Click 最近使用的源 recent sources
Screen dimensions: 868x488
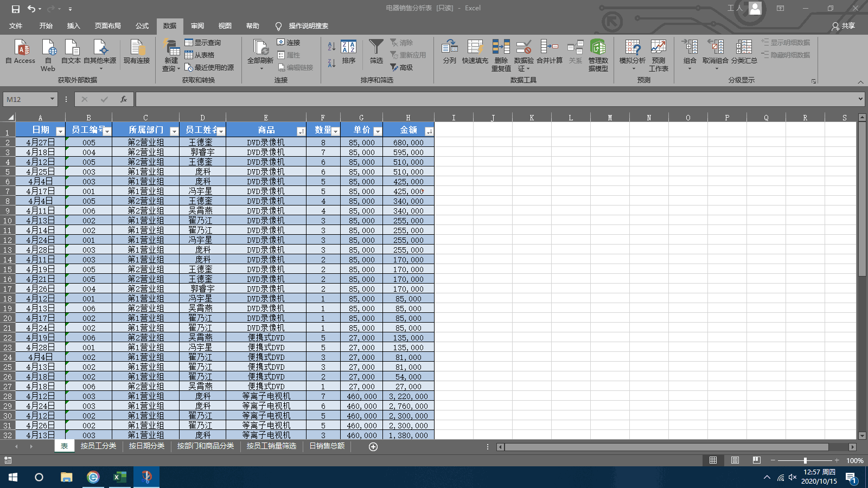[x=209, y=67]
